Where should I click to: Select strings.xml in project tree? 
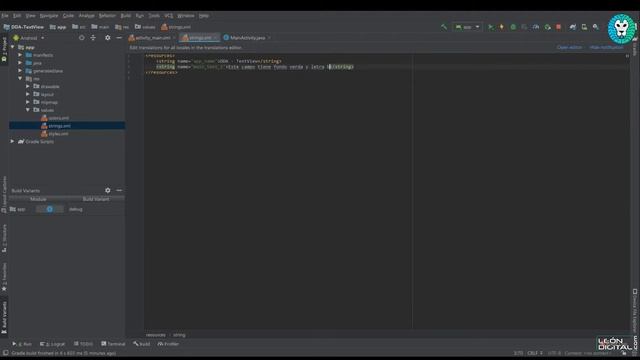(x=56, y=126)
